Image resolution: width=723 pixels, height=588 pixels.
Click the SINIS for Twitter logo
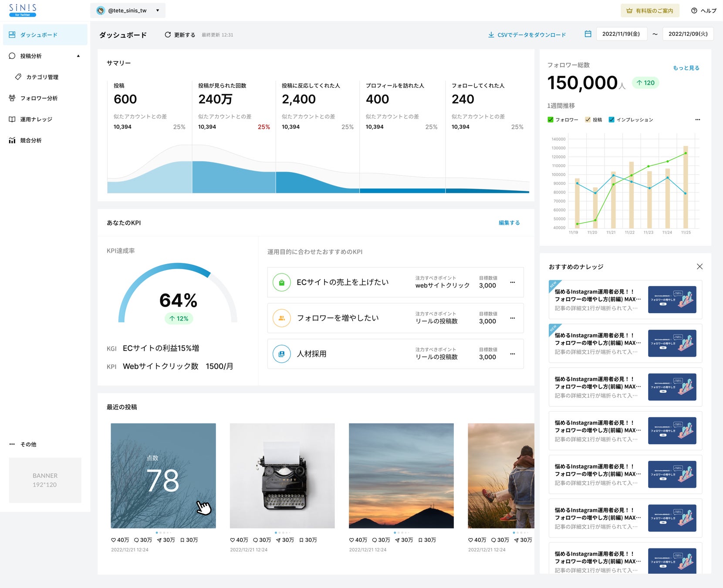coord(23,10)
